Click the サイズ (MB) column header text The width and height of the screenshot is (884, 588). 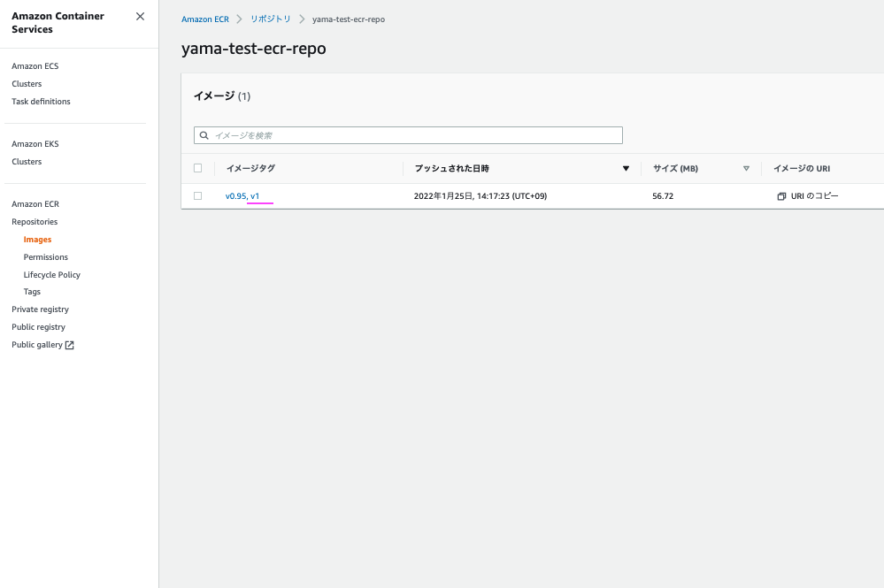(x=675, y=168)
